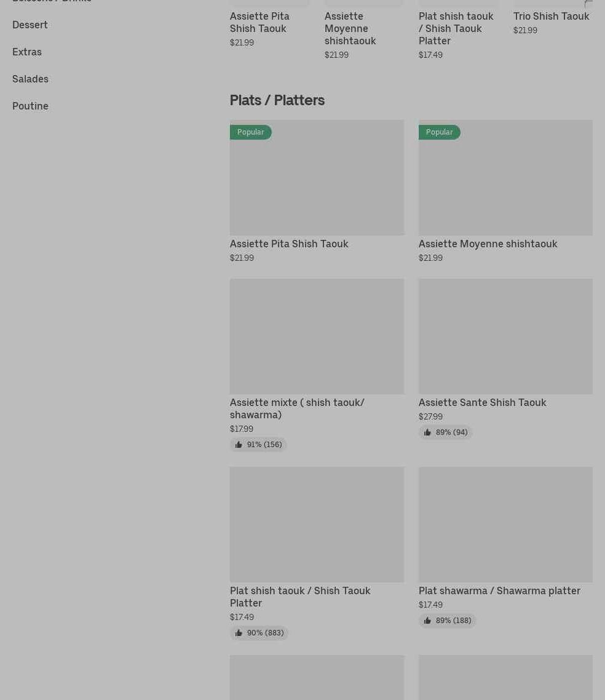This screenshot has width=605, height=700.
Task: Click the Plat shawarma platter photo
Action: 505,525
